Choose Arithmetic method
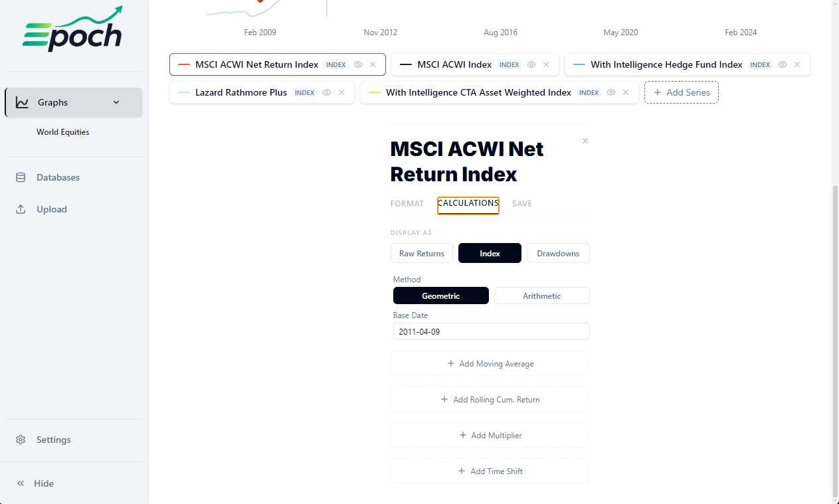Screen dimensions: 839x504 (542, 295)
